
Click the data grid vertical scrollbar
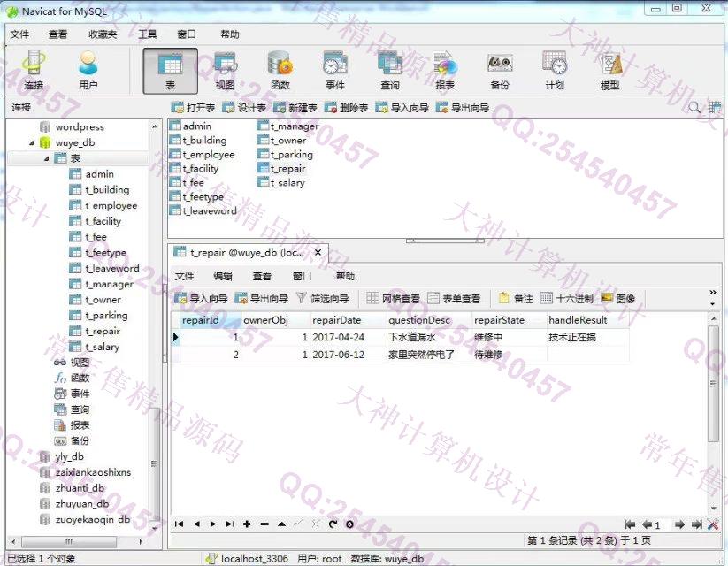[713, 384]
